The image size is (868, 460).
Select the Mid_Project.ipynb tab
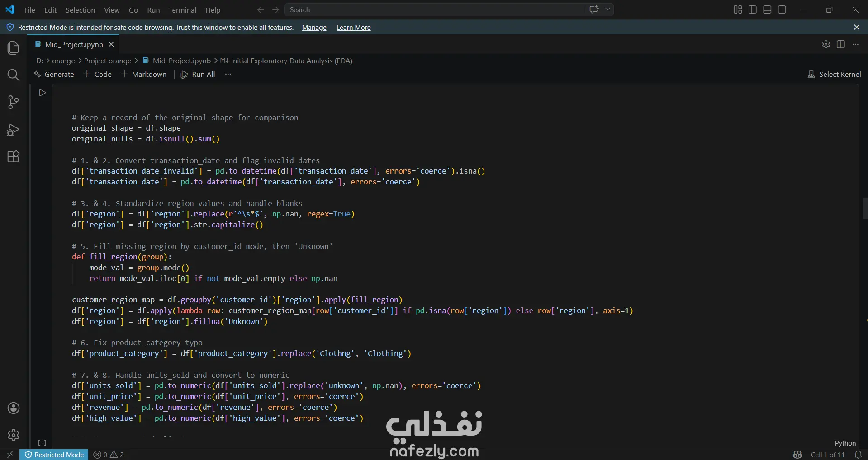click(74, 44)
